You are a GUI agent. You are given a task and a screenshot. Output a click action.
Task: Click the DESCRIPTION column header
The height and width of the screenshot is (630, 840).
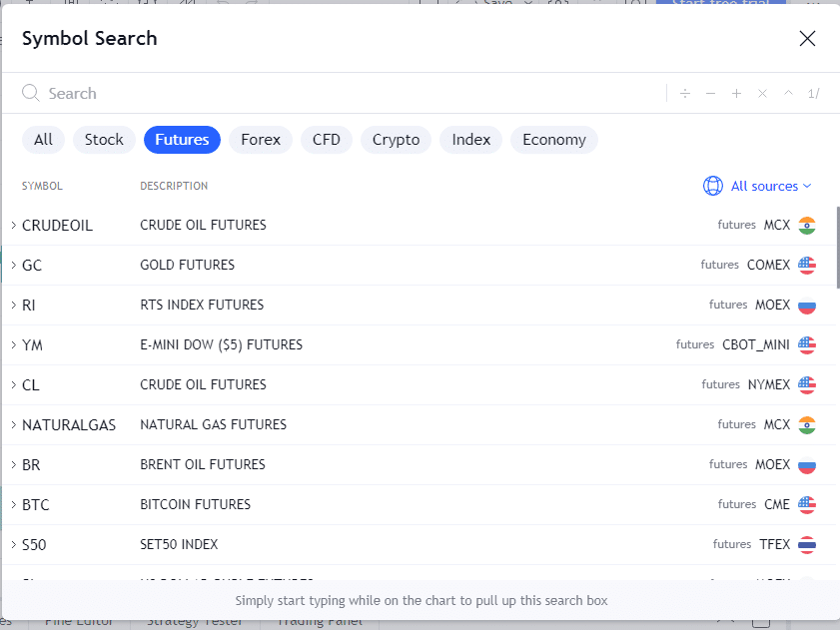coord(174,186)
